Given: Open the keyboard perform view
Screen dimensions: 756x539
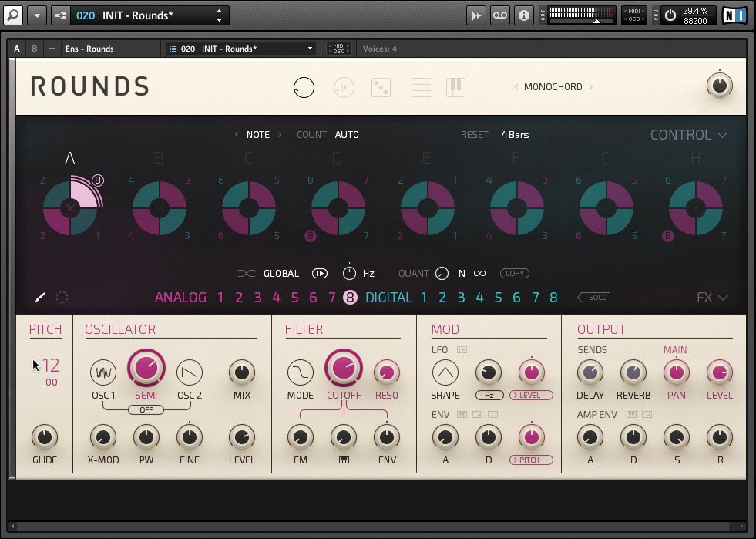Looking at the screenshot, I should tap(455, 87).
